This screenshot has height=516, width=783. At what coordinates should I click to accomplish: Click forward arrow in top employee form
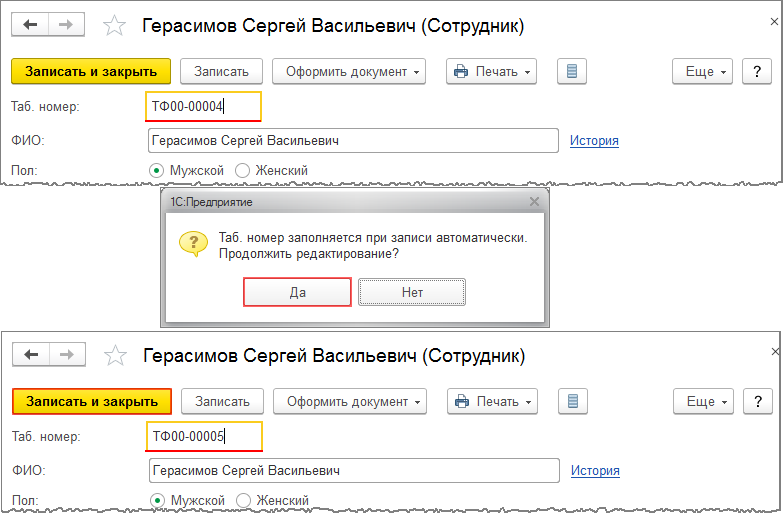pyautogui.click(x=66, y=24)
